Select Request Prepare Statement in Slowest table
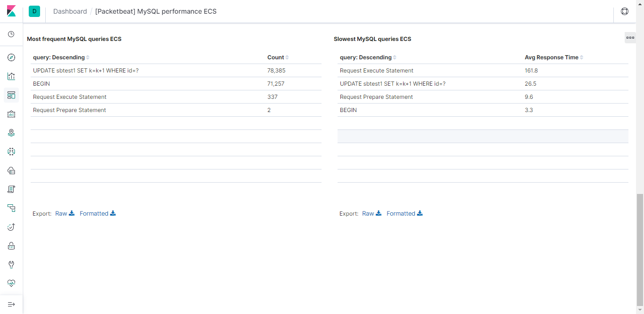Image resolution: width=644 pixels, height=314 pixels. [x=376, y=97]
